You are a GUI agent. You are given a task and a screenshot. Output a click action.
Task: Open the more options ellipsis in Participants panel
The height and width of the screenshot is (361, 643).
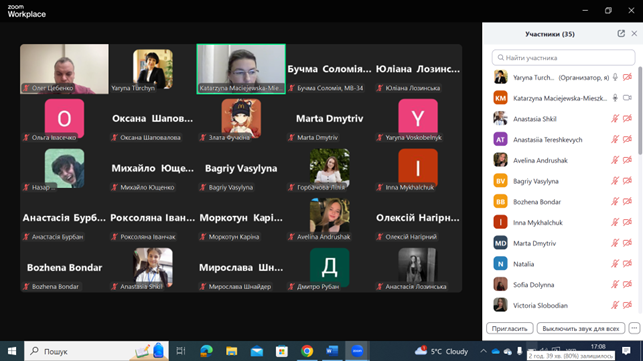click(x=634, y=329)
